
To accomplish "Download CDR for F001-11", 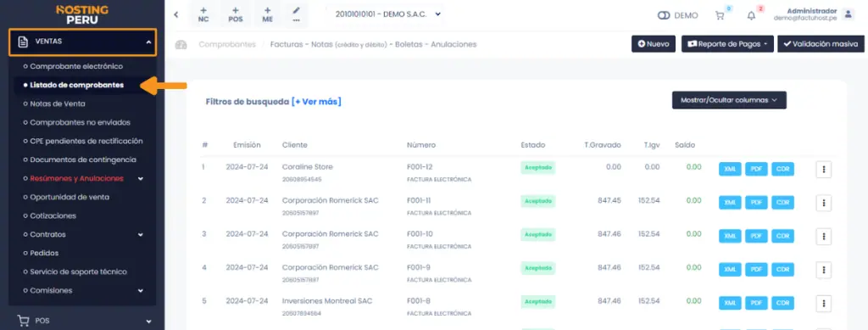I will coord(782,203).
